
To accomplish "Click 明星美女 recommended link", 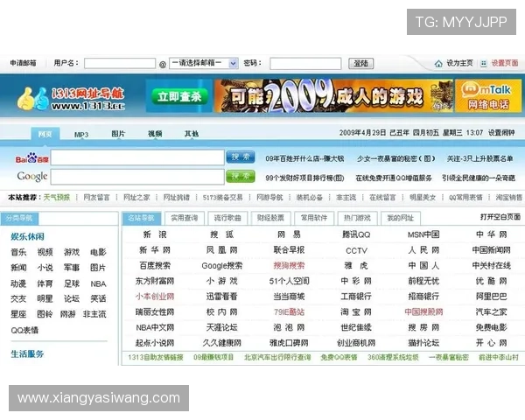I will (423, 197).
